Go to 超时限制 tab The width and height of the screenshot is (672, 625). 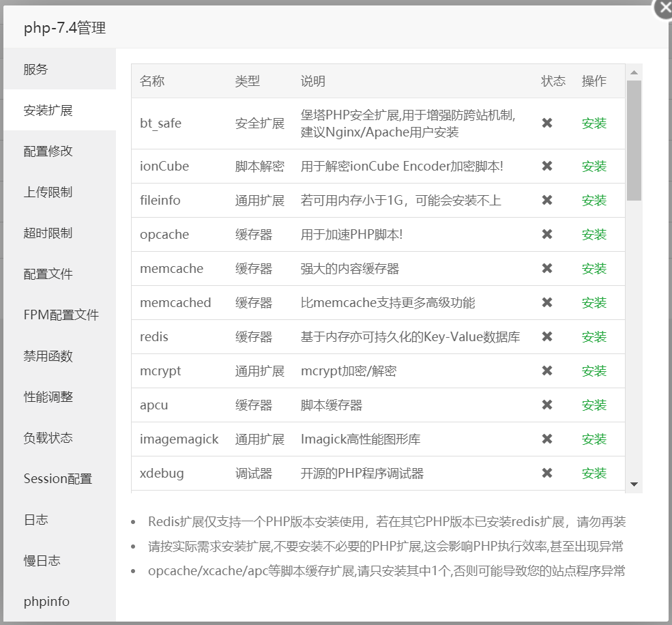coord(59,233)
